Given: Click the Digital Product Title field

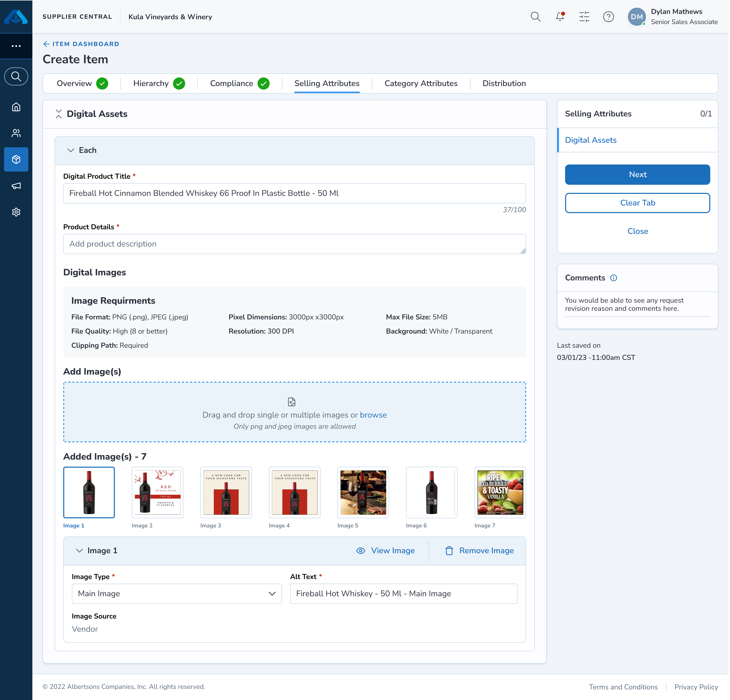Looking at the screenshot, I should [x=295, y=193].
